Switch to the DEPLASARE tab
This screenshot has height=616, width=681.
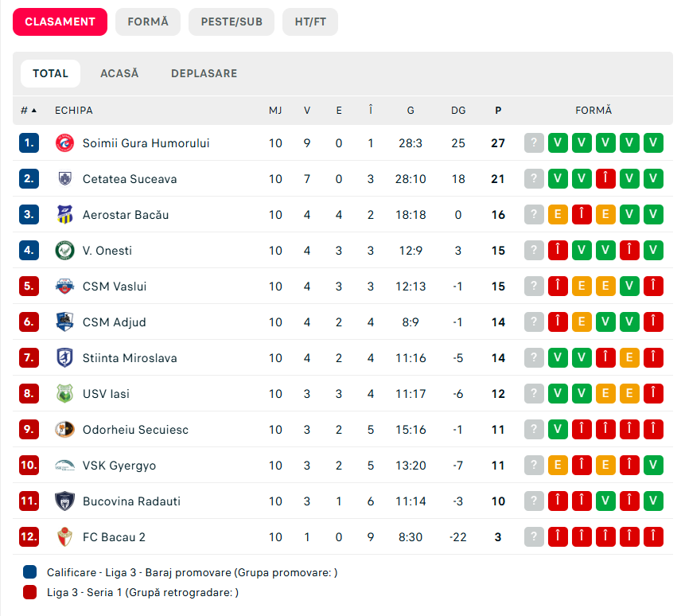coord(204,73)
